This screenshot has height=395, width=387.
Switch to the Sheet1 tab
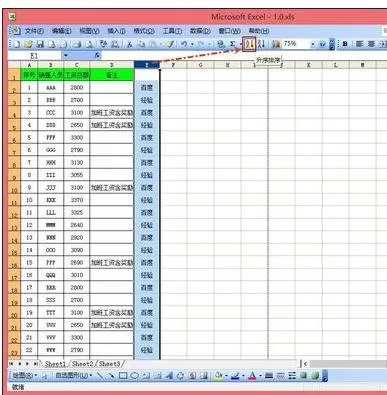[x=55, y=364]
